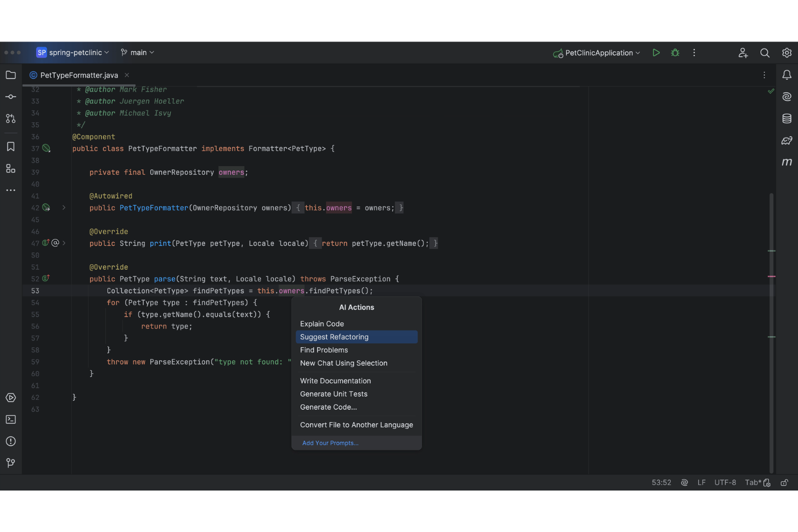Viewport: 798px width, 532px height.
Task: Close the PetTypeFormatter.java tab
Action: (x=127, y=75)
